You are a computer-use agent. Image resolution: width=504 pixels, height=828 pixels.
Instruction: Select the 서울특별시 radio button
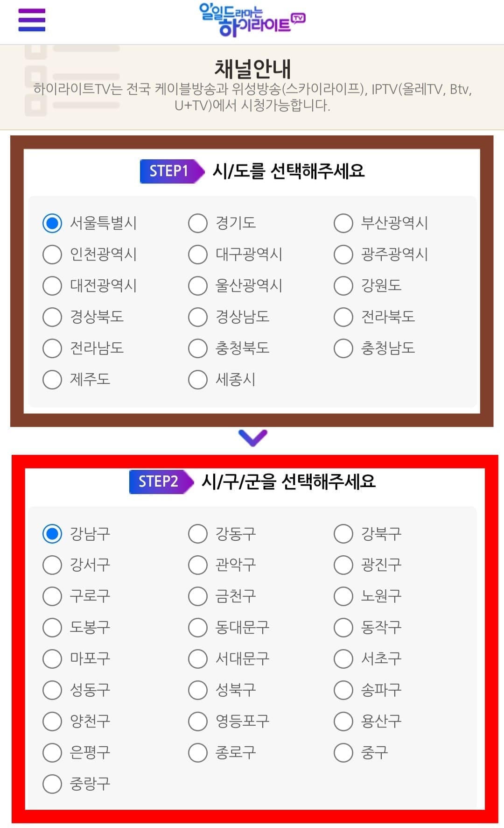(51, 223)
